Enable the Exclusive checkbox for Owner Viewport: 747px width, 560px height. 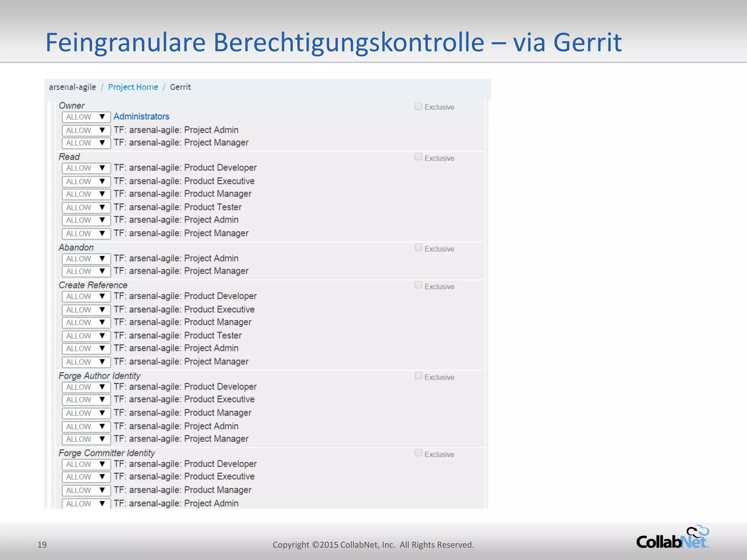click(x=418, y=106)
